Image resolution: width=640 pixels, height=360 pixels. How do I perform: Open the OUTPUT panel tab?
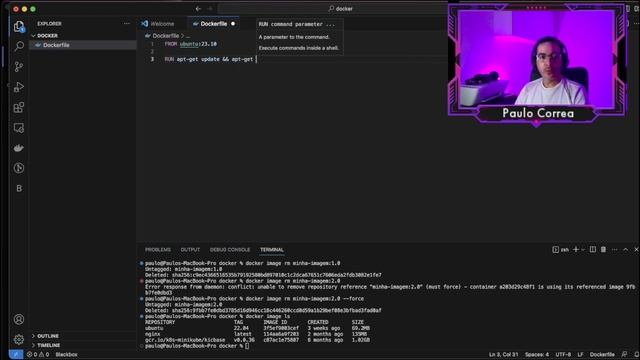pyautogui.click(x=190, y=249)
